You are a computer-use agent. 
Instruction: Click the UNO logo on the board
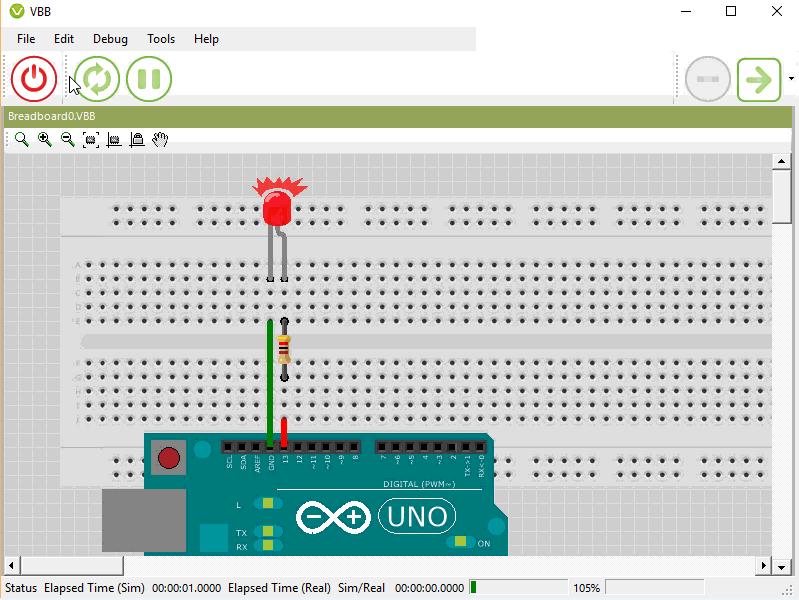pos(417,516)
